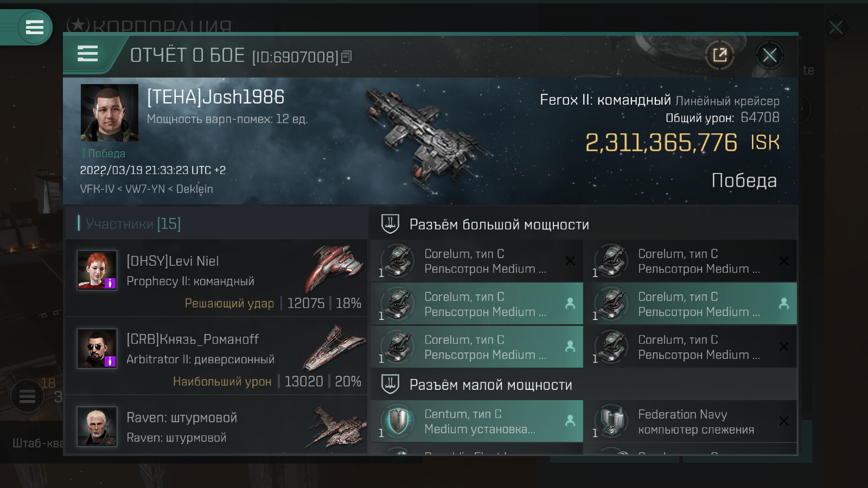This screenshot has height=488, width=868.
Task: Click the high power slot section icon
Action: click(390, 223)
